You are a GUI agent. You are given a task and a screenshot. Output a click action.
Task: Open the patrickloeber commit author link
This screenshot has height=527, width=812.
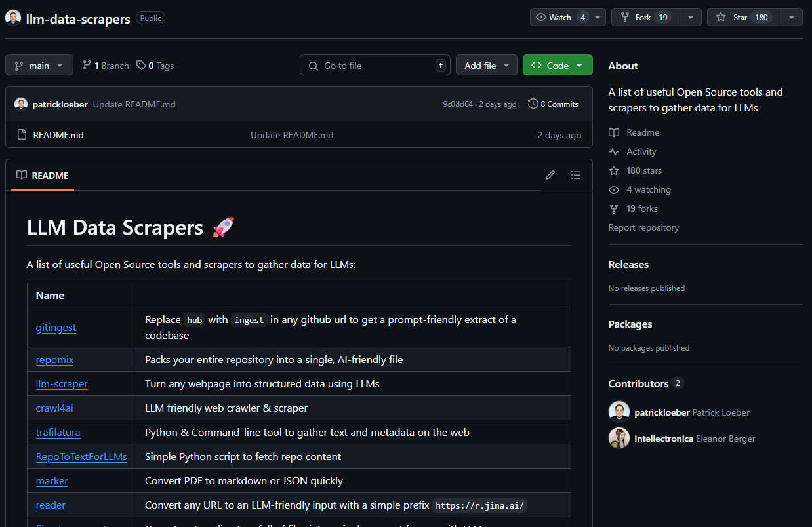pos(60,104)
